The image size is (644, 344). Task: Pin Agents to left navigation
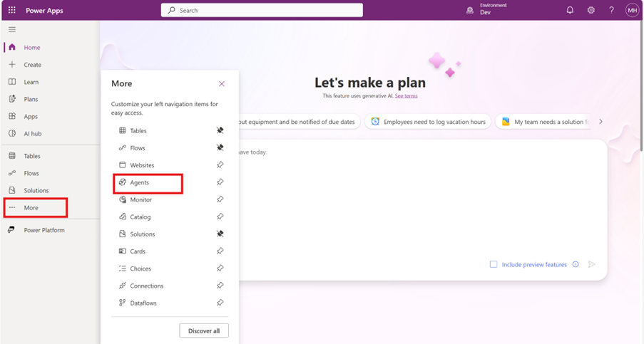[220, 182]
